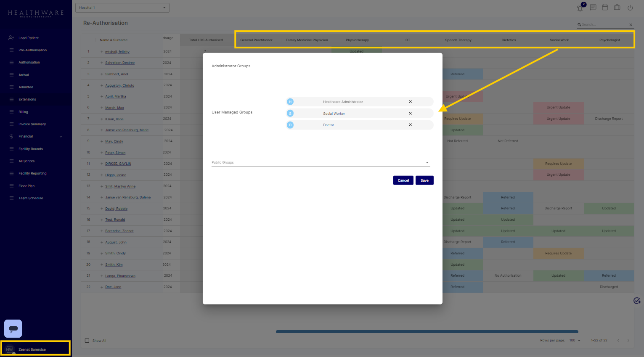Open the notifications bell icon

click(x=580, y=8)
